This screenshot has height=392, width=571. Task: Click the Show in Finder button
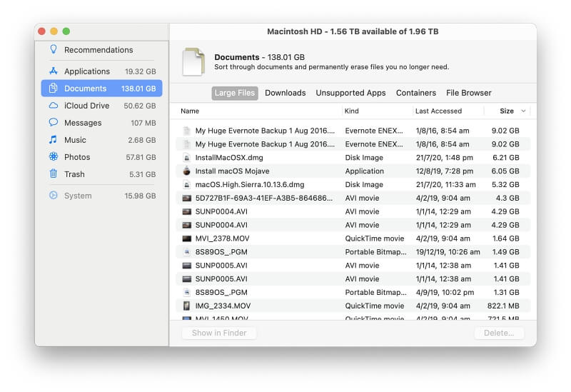(x=219, y=333)
